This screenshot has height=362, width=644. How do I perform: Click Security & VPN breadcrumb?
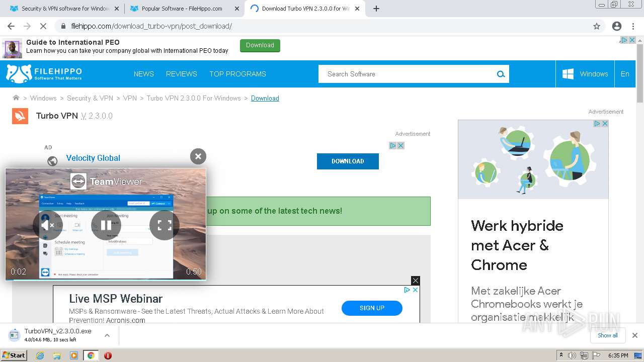[x=90, y=98]
